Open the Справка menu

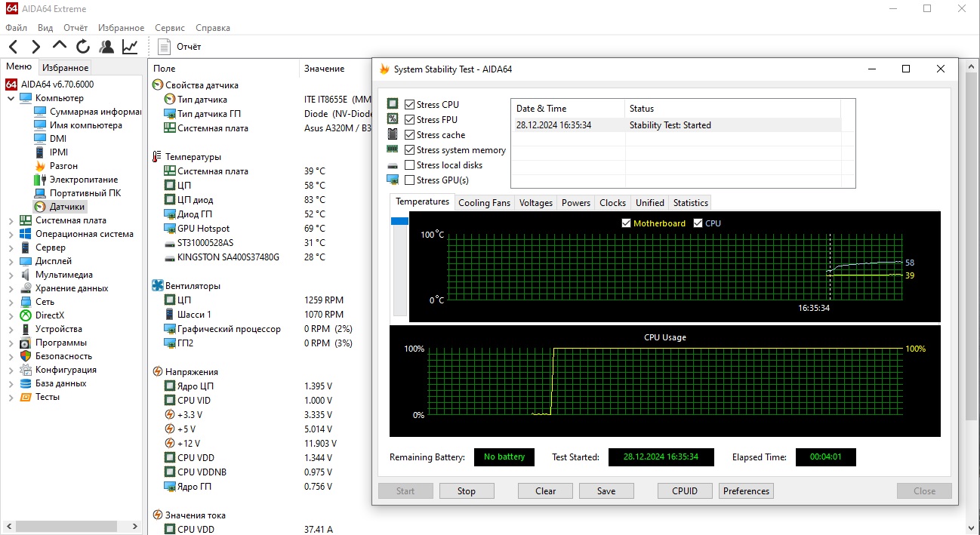tap(213, 28)
